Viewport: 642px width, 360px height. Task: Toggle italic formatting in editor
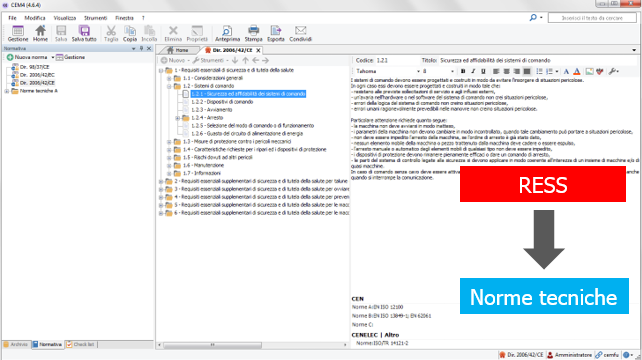473,71
